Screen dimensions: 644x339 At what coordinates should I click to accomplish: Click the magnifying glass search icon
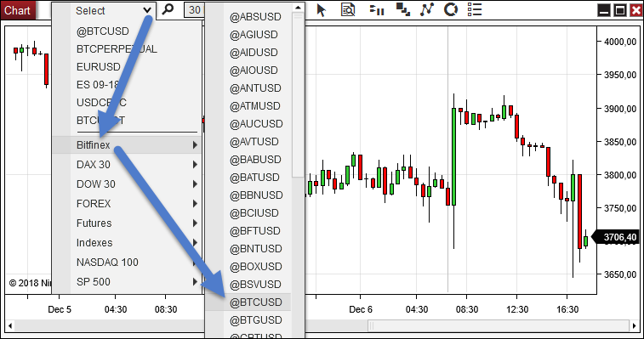(x=167, y=9)
